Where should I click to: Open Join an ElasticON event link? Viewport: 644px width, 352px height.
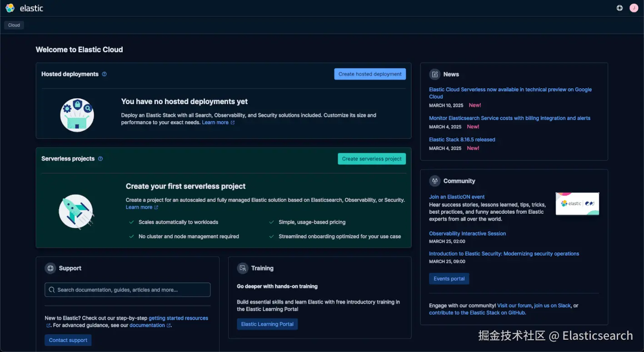pos(457,197)
